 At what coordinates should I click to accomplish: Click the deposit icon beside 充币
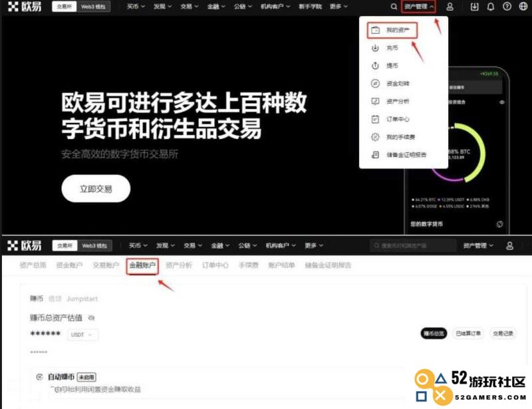tap(375, 48)
